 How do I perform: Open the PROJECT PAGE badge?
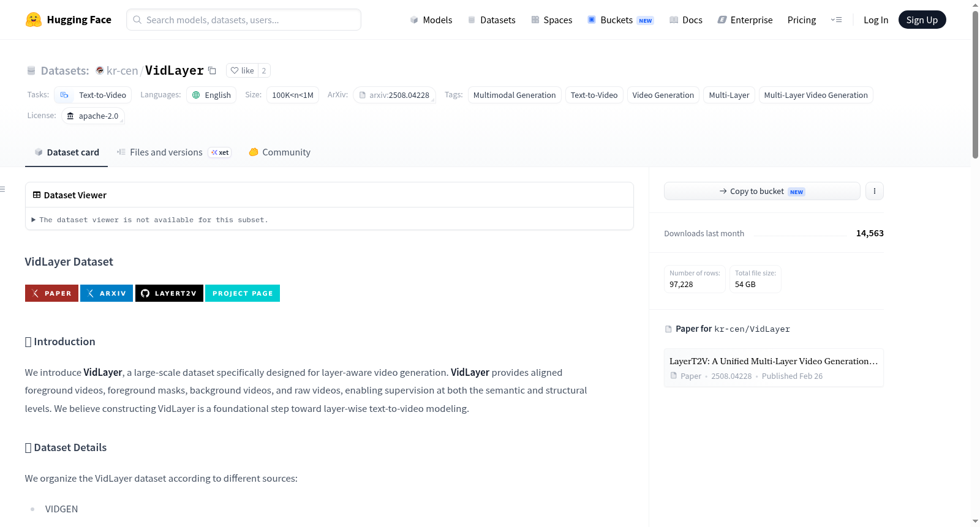coord(243,293)
